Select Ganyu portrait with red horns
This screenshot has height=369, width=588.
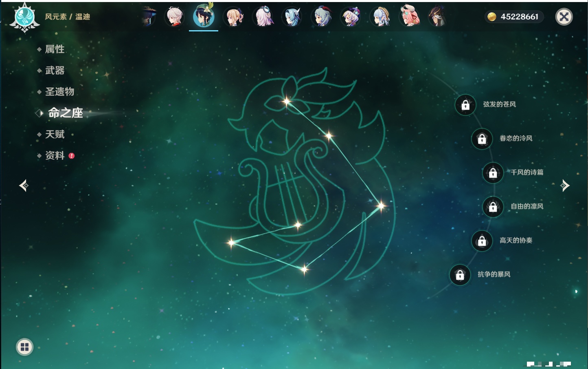(x=322, y=17)
